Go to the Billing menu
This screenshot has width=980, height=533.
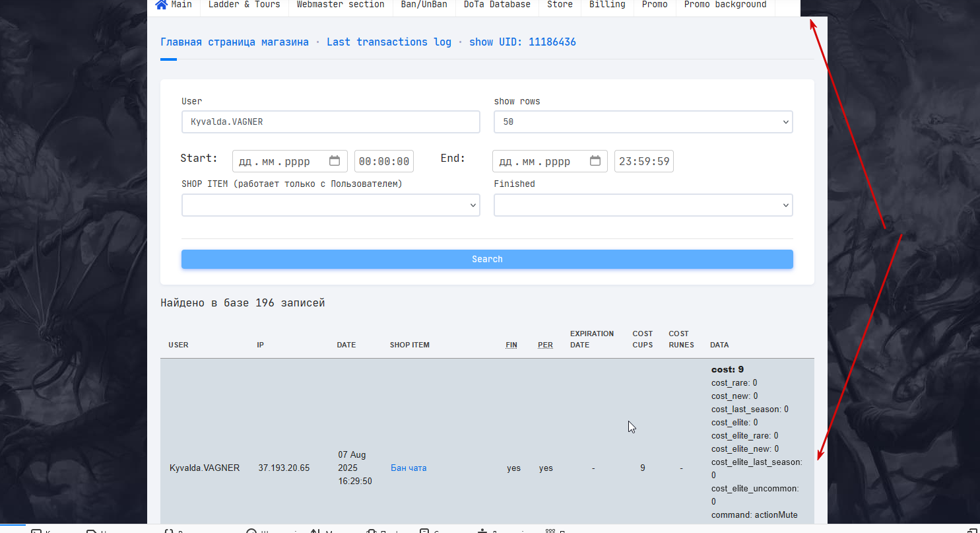(x=607, y=5)
